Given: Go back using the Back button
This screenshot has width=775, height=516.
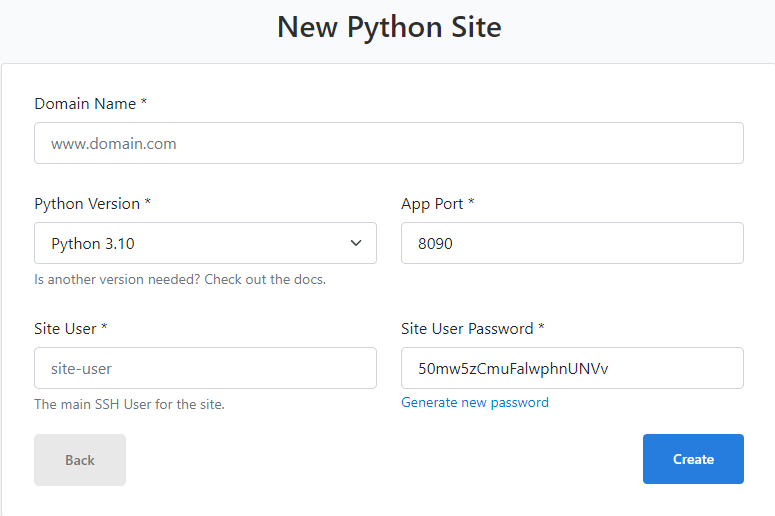Looking at the screenshot, I should pyautogui.click(x=80, y=460).
